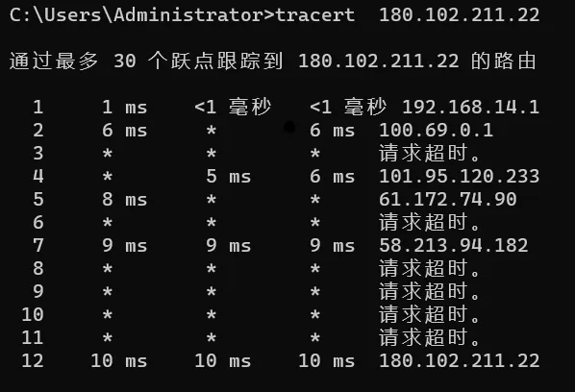The height and width of the screenshot is (392, 575).
Task: Click the hop 6 request timed out text
Action: (430, 222)
